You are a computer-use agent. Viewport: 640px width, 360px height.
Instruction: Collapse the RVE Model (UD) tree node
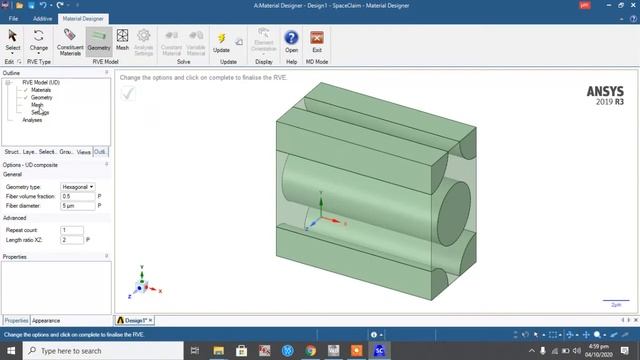(8, 82)
